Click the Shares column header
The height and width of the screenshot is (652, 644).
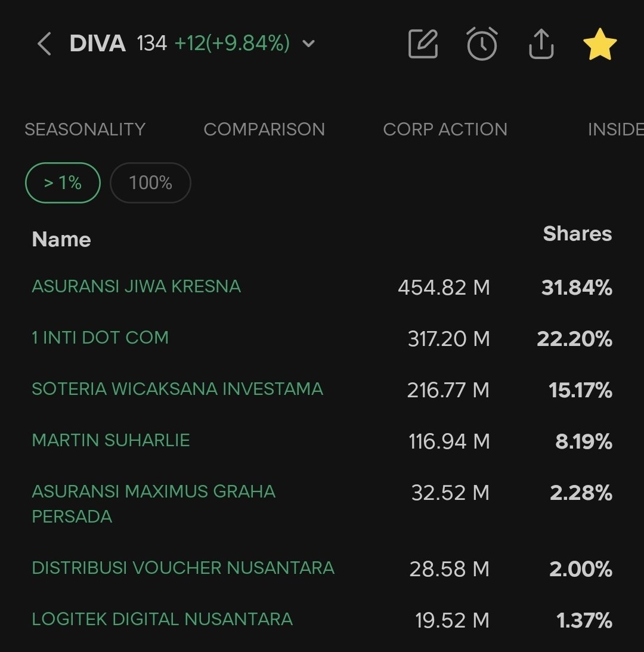pos(577,234)
